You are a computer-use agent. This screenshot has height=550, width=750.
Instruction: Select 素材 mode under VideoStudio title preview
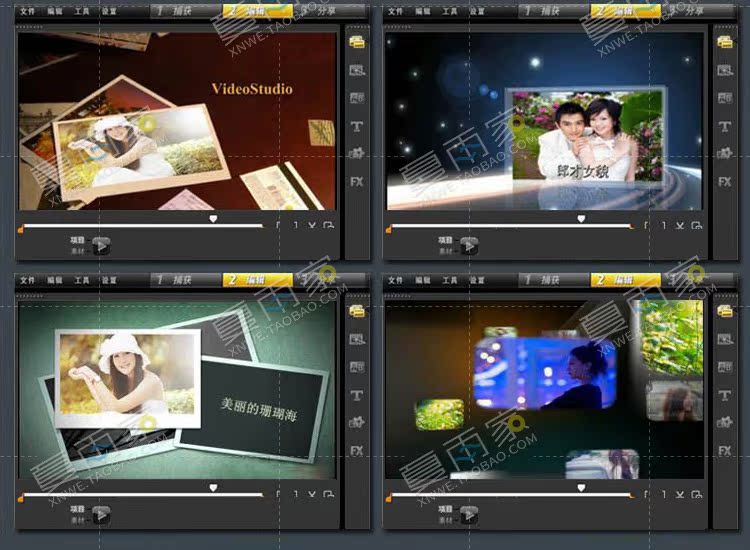77,251
